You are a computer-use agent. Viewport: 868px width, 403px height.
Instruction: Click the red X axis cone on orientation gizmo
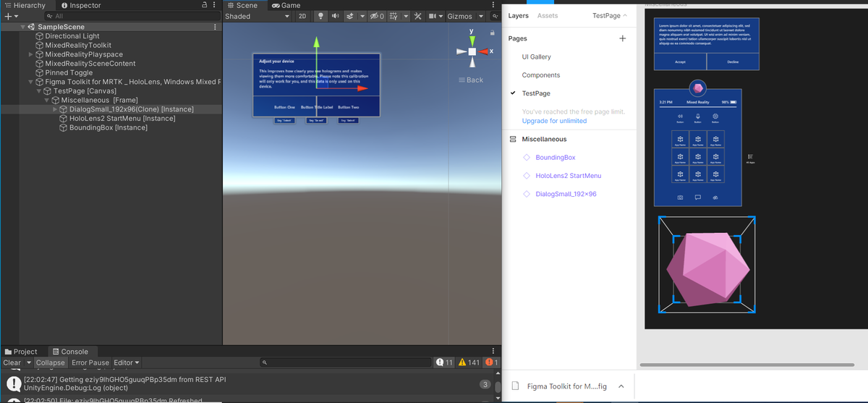484,51
